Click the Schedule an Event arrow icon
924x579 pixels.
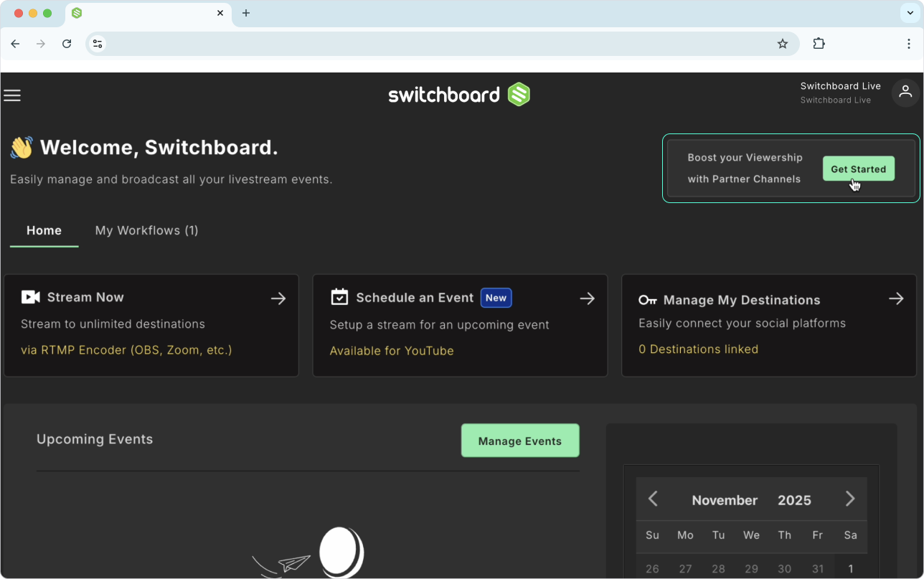tap(588, 298)
